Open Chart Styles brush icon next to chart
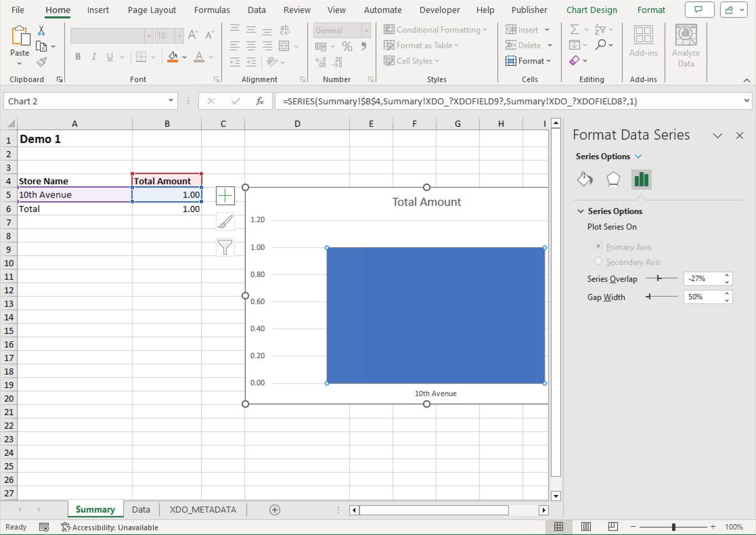Screen dimensions: 756x535 click(x=225, y=221)
